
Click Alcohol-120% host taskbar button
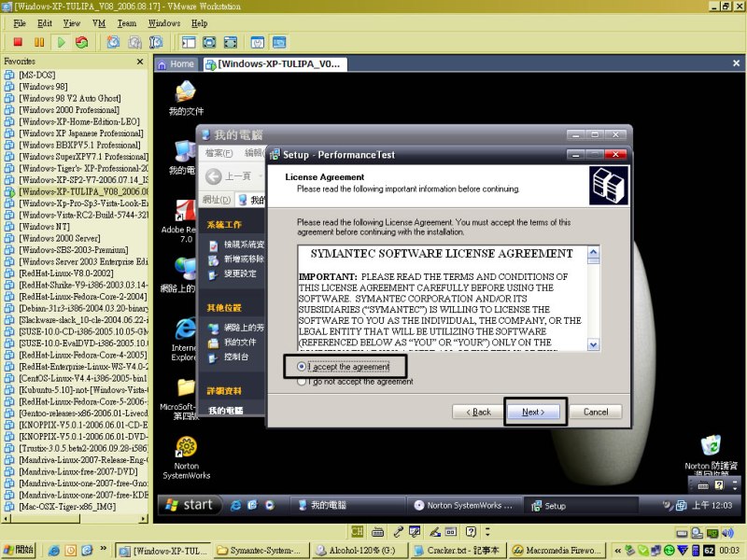coord(359,551)
